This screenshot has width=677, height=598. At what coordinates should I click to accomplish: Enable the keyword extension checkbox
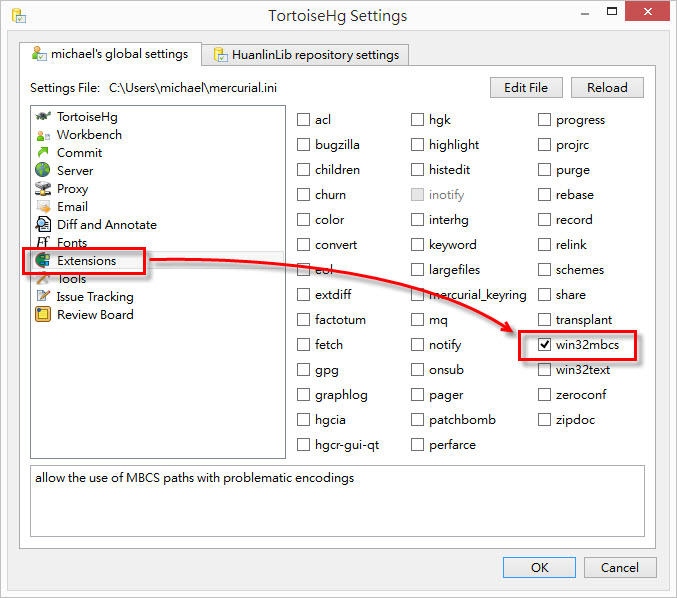(418, 245)
